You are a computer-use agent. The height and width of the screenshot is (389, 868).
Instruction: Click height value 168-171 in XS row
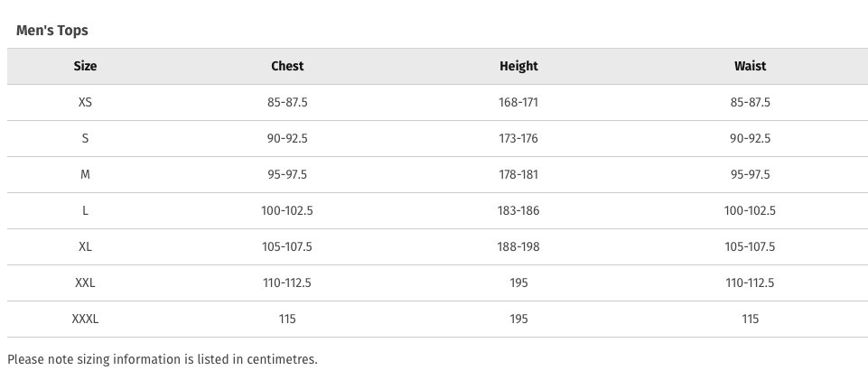[518, 102]
